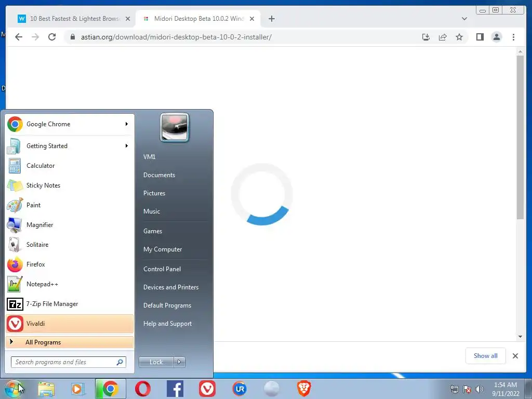Click the Windows Start orb
The width and height of the screenshot is (532, 399).
pos(14,389)
